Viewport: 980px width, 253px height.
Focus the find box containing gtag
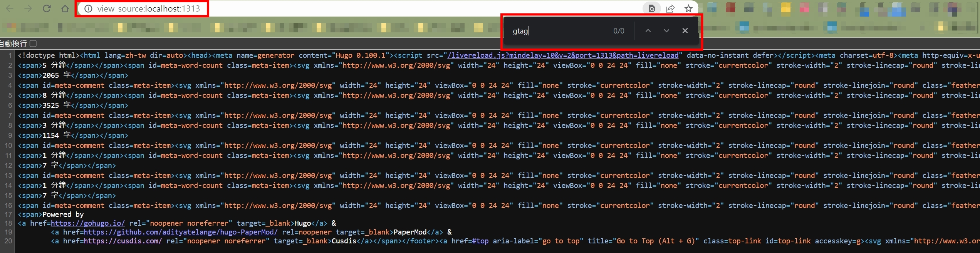559,31
